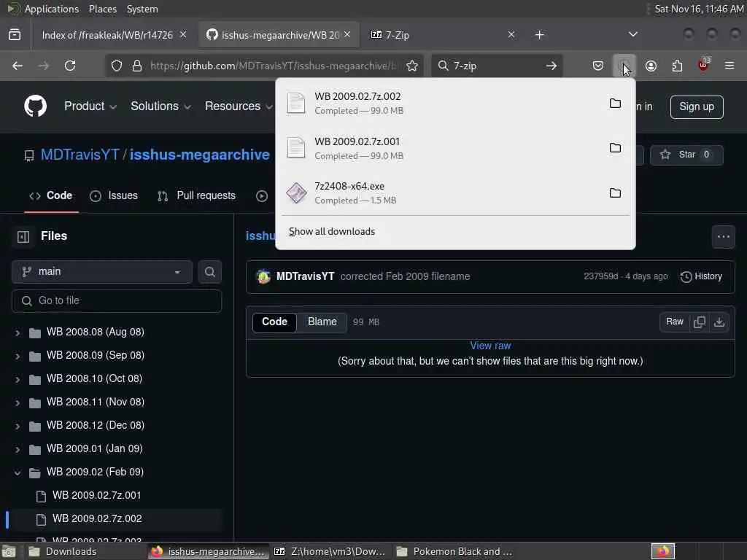Click the Go to file search field

point(117,301)
